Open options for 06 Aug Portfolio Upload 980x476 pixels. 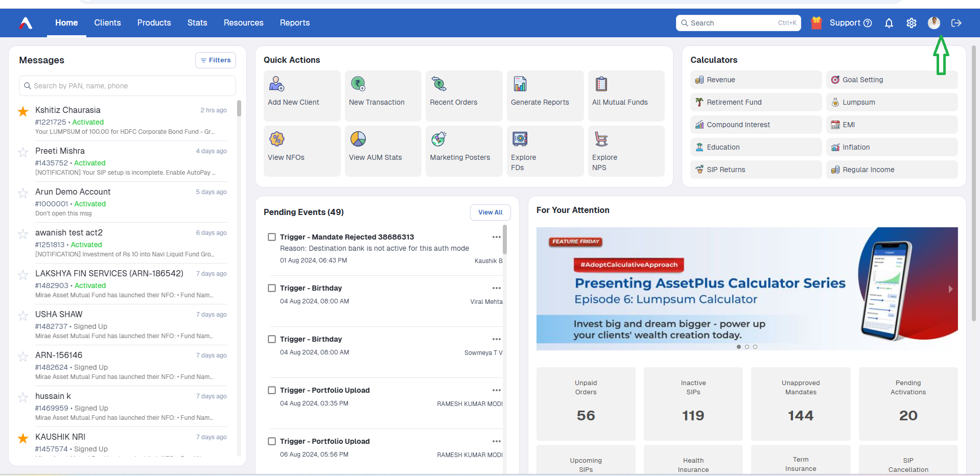click(x=497, y=441)
